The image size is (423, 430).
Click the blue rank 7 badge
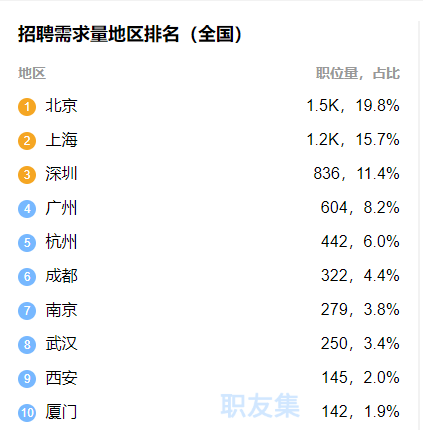click(x=27, y=311)
